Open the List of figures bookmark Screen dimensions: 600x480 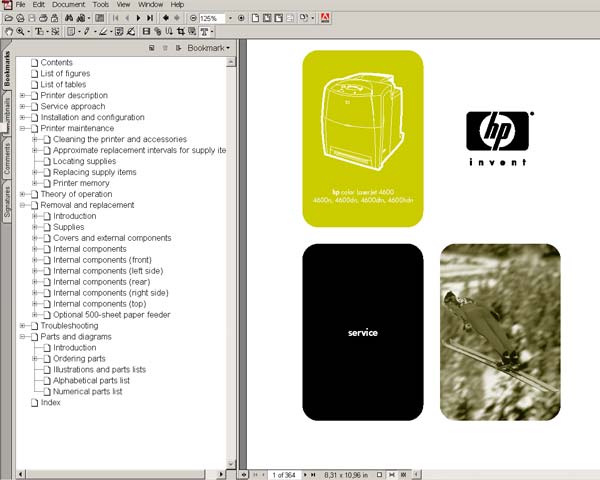65,73
